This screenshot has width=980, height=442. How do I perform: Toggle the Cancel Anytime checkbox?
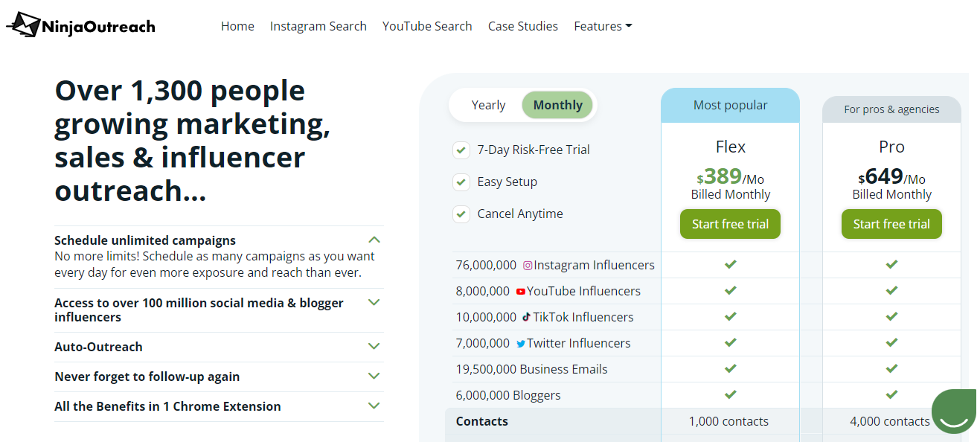coord(461,214)
